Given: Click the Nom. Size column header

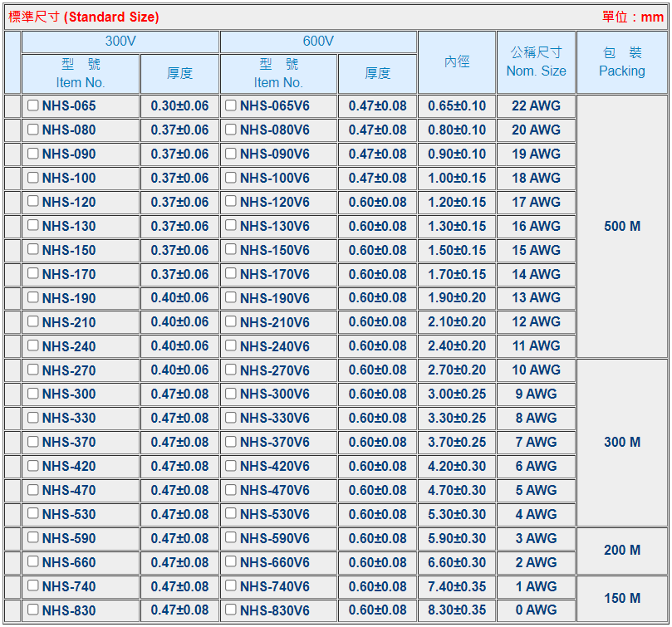Looking at the screenshot, I should click(x=536, y=62).
